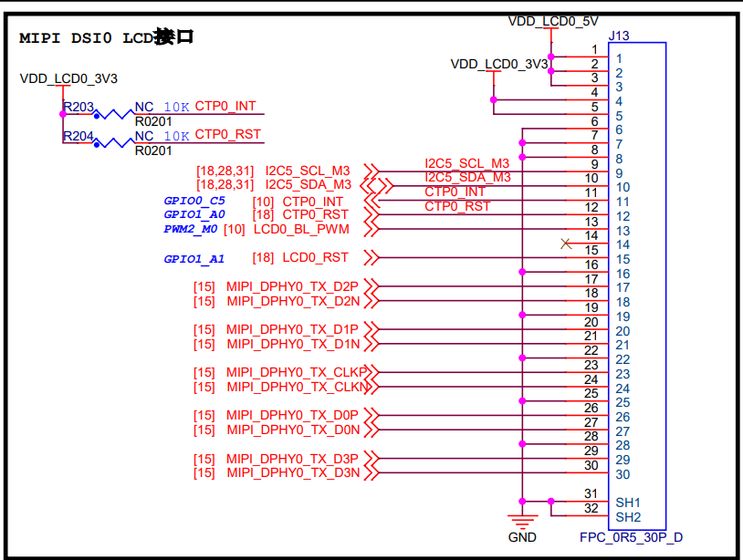Select the MIPI_DPHY0_TX_D3P signal label

click(x=292, y=459)
